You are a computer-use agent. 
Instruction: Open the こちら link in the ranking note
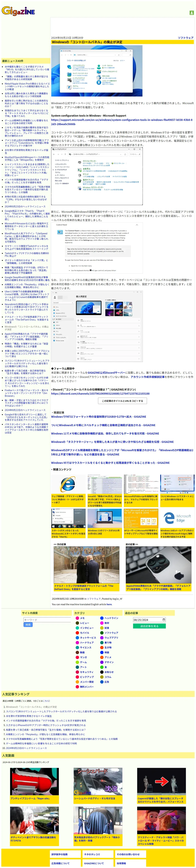click(46, 701)
